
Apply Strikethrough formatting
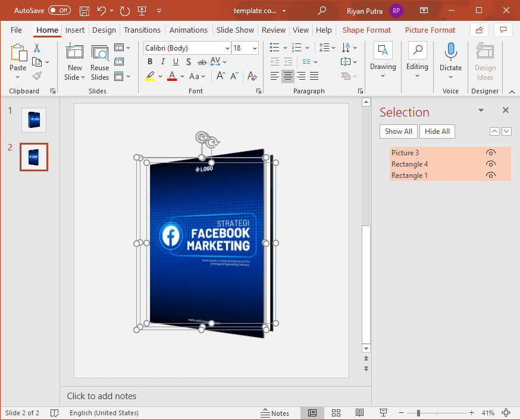point(202,62)
